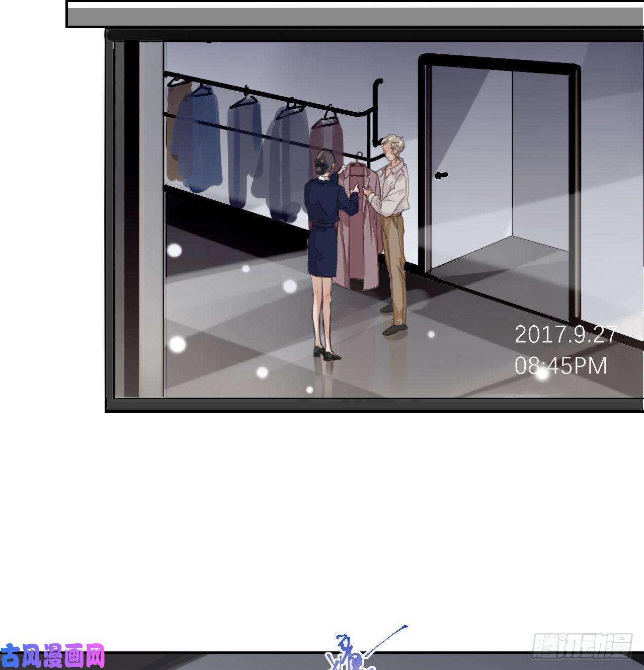Click the blond man's face
644x670 pixels.
pyautogui.click(x=391, y=150)
